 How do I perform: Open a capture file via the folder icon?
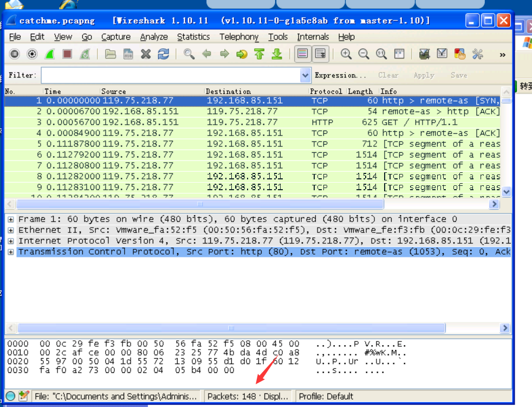point(111,54)
